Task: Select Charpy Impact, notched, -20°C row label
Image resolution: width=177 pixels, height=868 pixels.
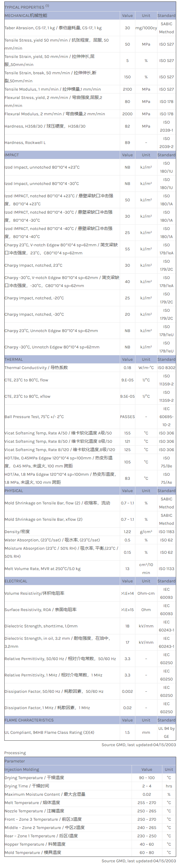Action: (x=34, y=298)
